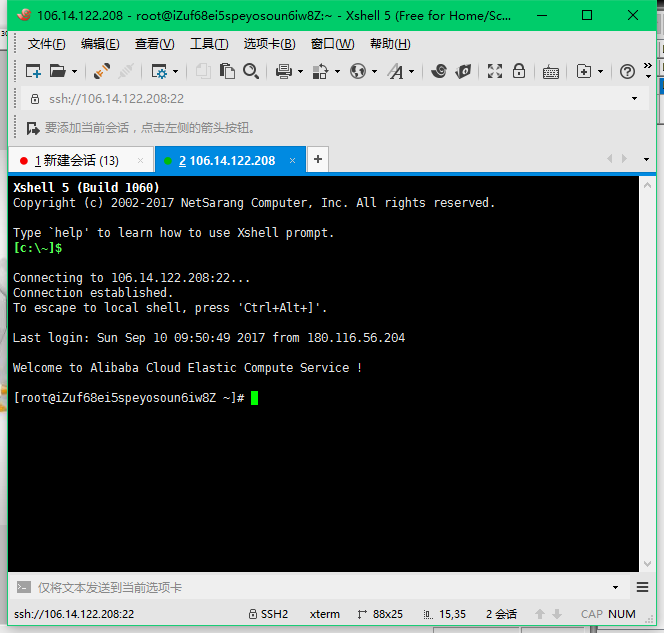Expand toolbar overflow chevron

point(648,70)
